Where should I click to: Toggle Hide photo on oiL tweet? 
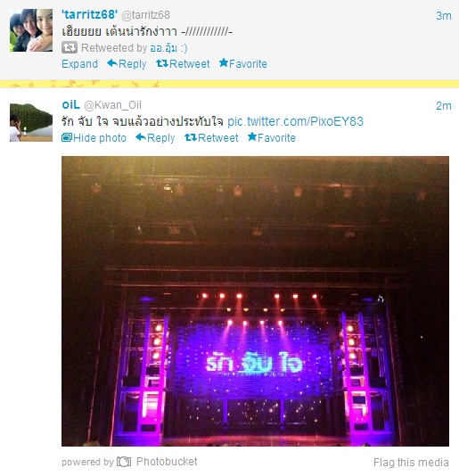(x=94, y=138)
